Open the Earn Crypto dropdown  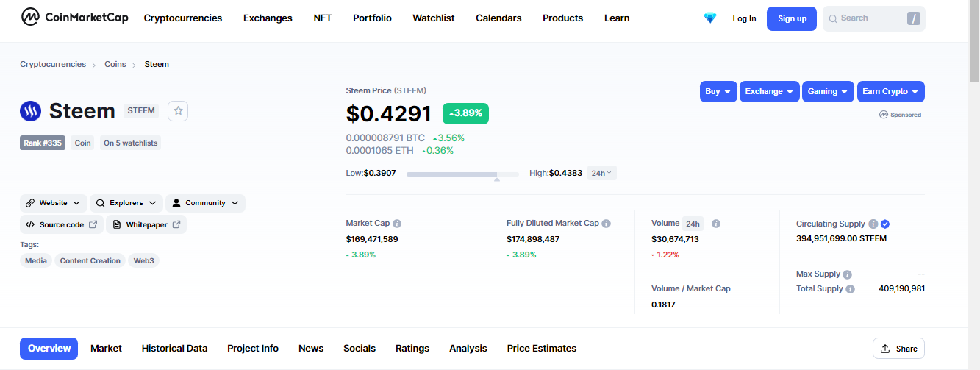[891, 91]
